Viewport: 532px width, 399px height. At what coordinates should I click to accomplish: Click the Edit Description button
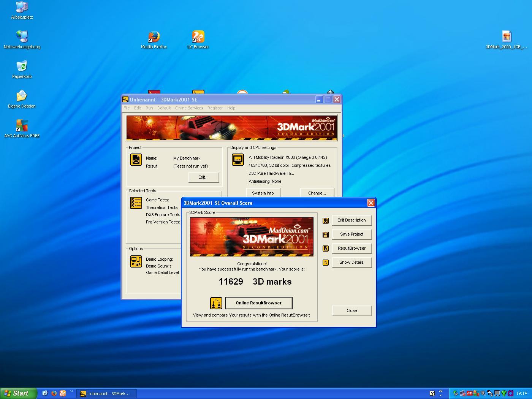(x=351, y=220)
